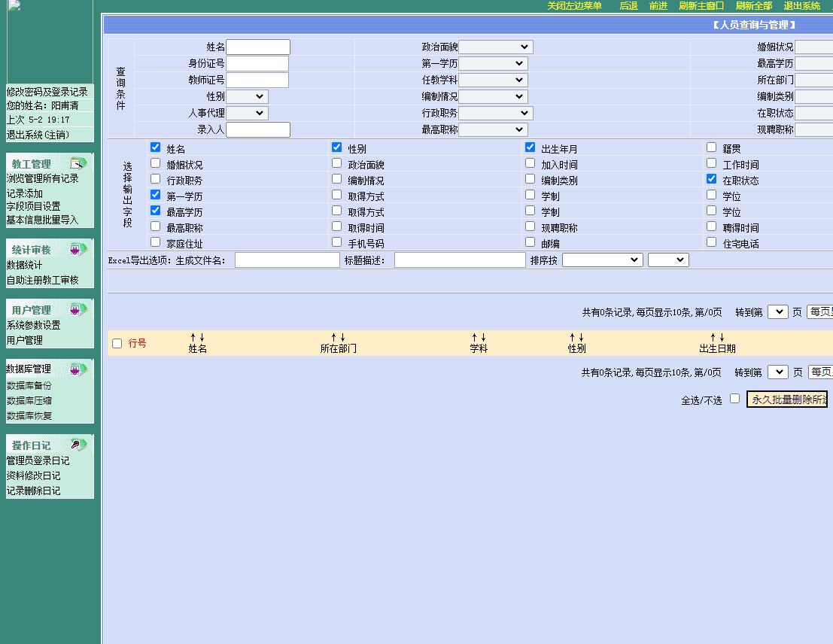833x644 pixels.
Task: Click the 用户管理 section header icon
Action: click(x=78, y=309)
